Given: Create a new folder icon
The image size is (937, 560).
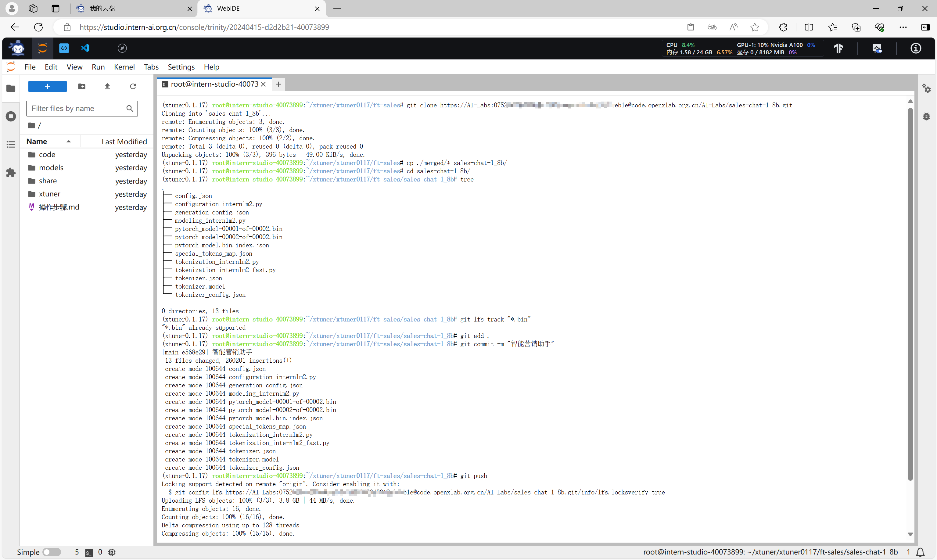Looking at the screenshot, I should 81,86.
